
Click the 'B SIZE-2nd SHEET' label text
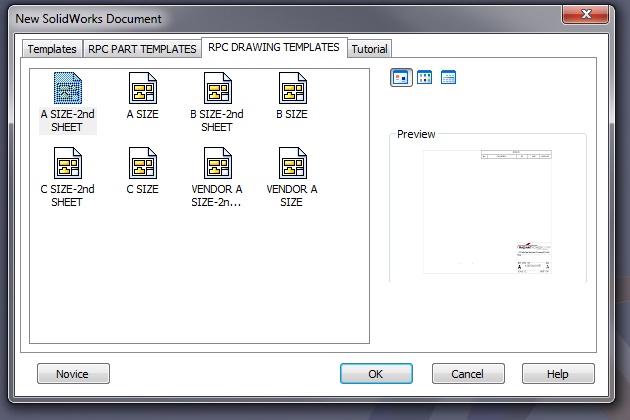pyautogui.click(x=217, y=121)
